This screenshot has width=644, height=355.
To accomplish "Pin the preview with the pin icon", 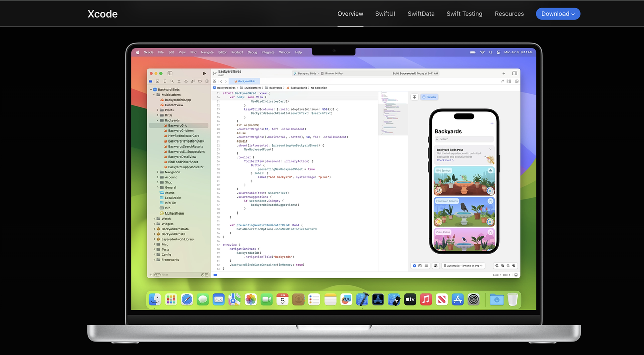I will click(414, 97).
